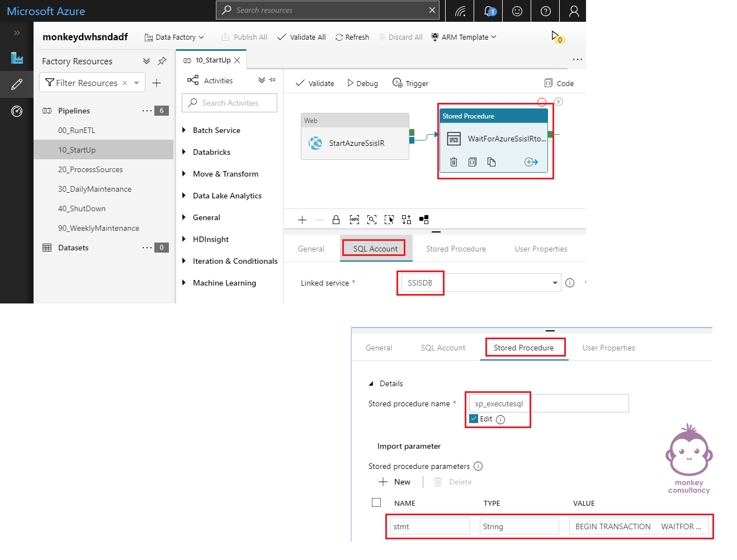Open the 20_ProcessSources pipeline
This screenshot has height=560, width=737.
pyautogui.click(x=91, y=169)
